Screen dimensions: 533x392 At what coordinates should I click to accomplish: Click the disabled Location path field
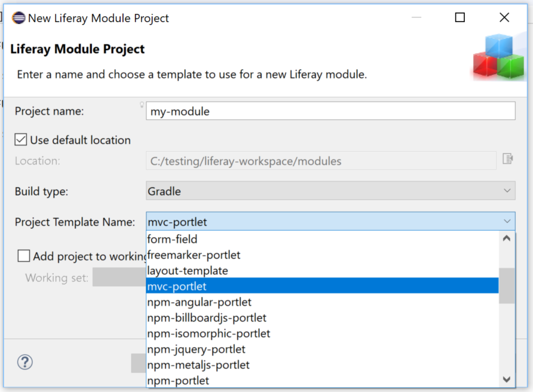tap(321, 161)
